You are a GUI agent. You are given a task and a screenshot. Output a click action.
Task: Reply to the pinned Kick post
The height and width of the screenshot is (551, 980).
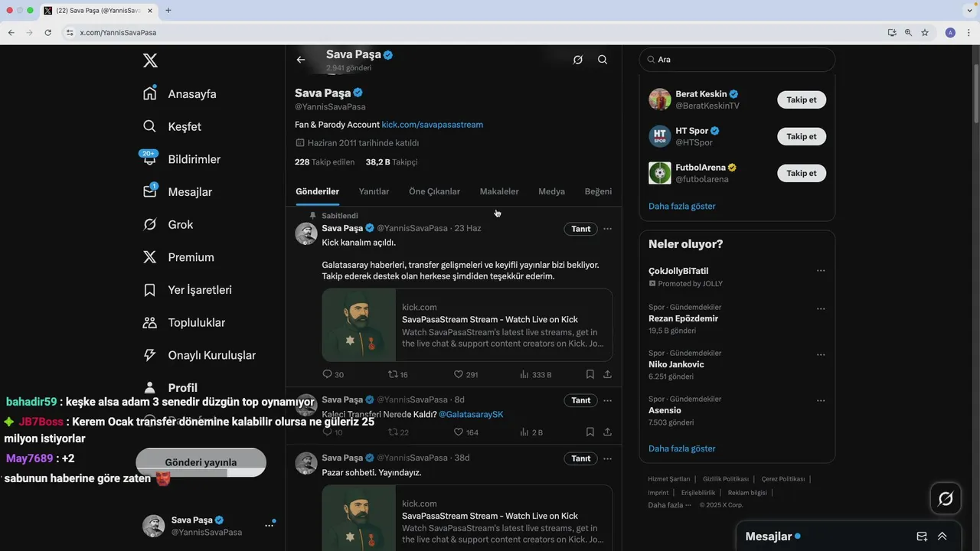(332, 374)
